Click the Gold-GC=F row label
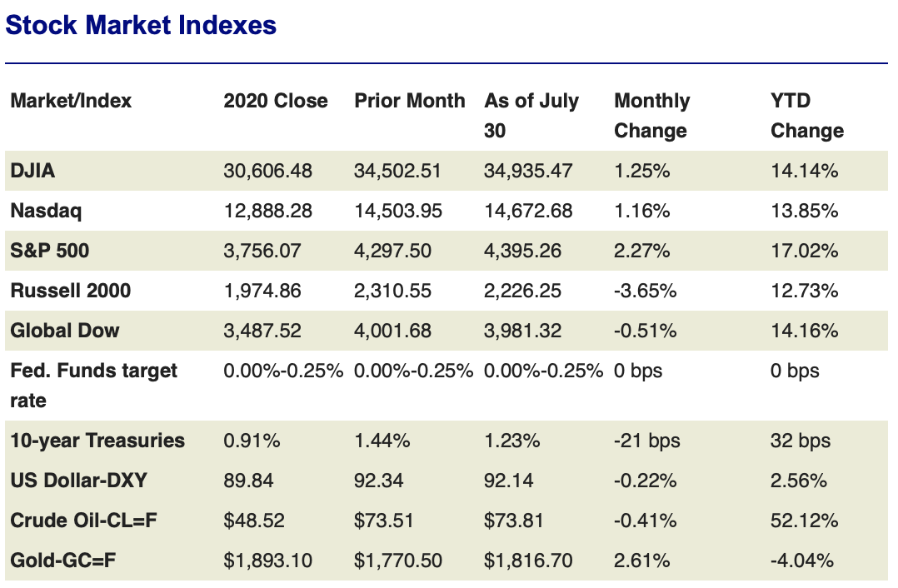The image size is (898, 588). (x=63, y=561)
